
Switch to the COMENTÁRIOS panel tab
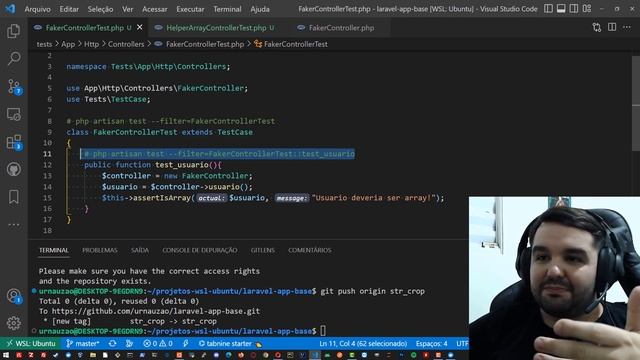(x=309, y=250)
